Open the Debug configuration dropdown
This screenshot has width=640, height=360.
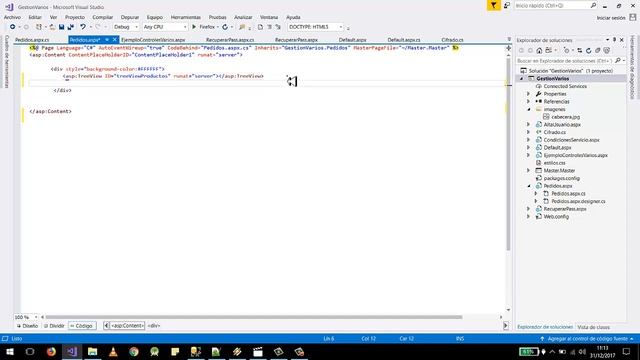click(126, 27)
